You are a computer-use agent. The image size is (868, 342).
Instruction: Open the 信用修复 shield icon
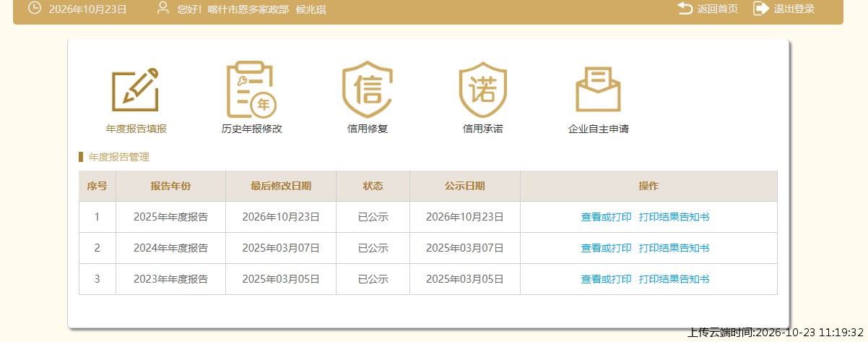click(367, 90)
